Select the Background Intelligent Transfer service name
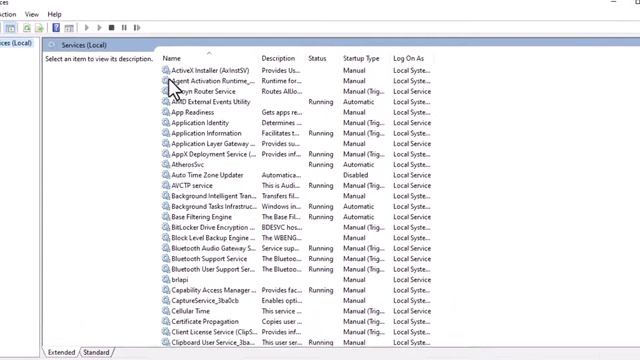The width and height of the screenshot is (640, 360). [x=213, y=196]
